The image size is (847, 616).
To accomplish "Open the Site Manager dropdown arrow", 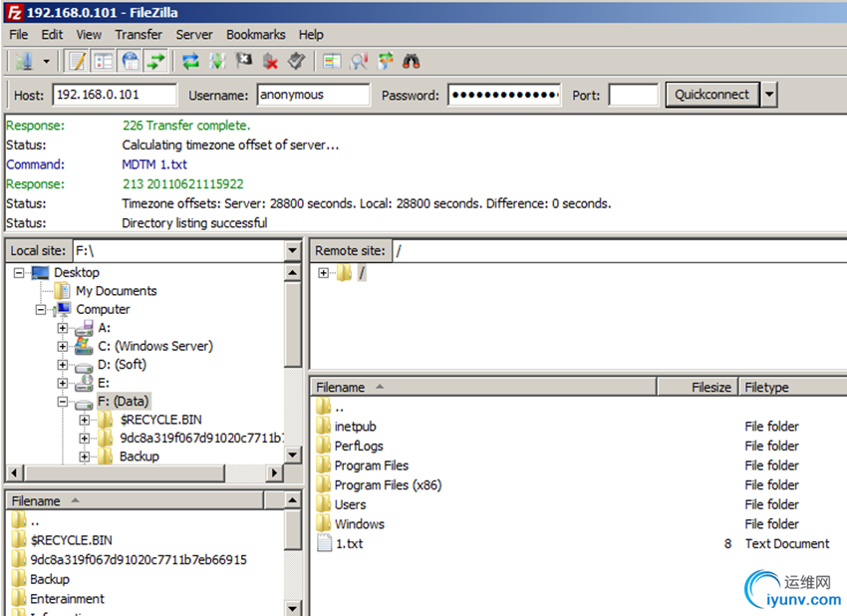I will 47,61.
